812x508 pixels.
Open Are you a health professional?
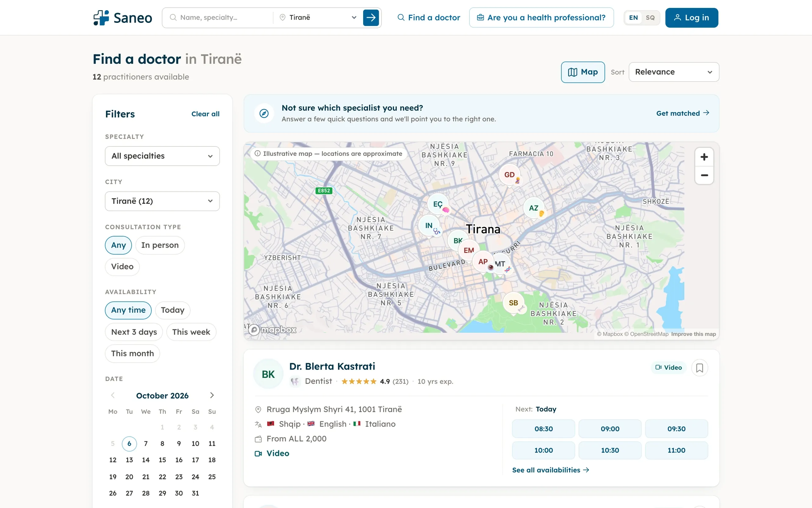(541, 17)
